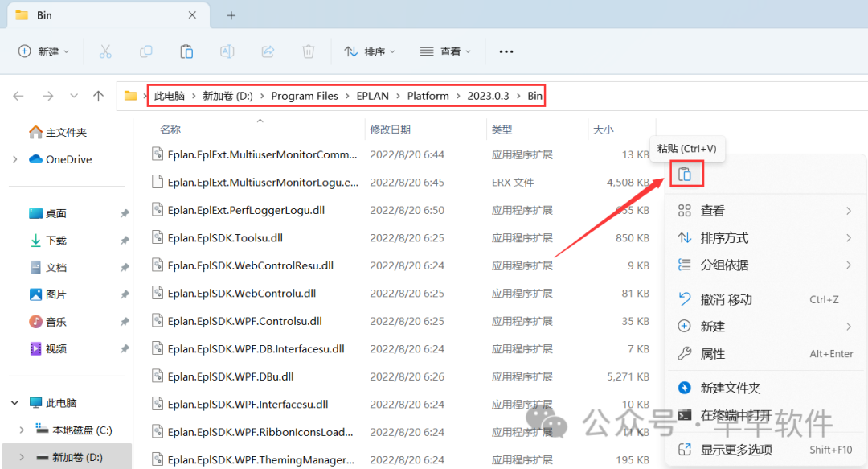Select file Eplan.EplSDK.Toolsu.dll
Image resolution: width=868 pixels, height=469 pixels.
225,238
